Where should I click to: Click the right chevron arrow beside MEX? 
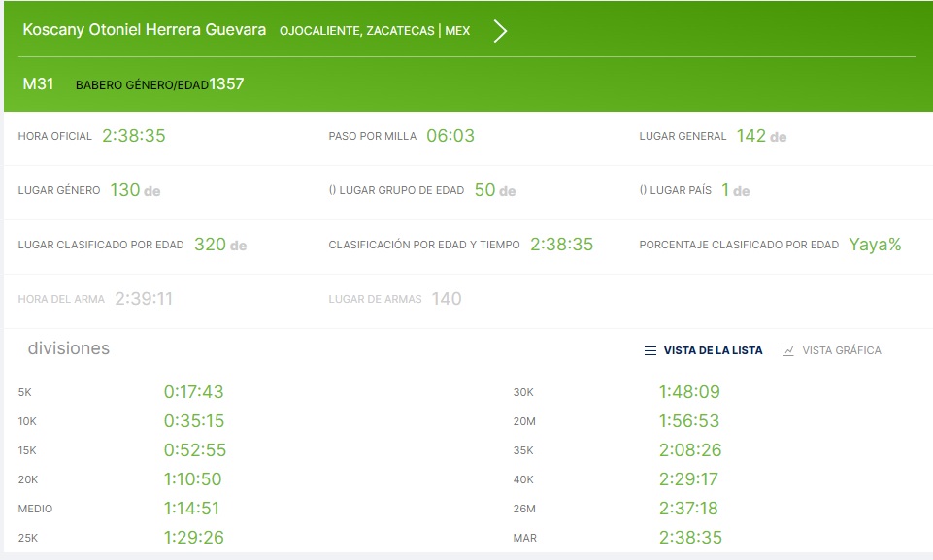(x=500, y=31)
